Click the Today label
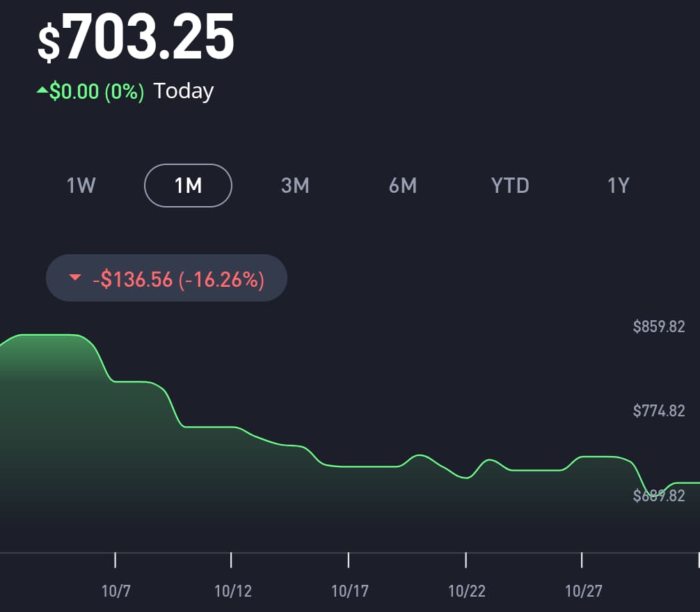 coord(184,91)
